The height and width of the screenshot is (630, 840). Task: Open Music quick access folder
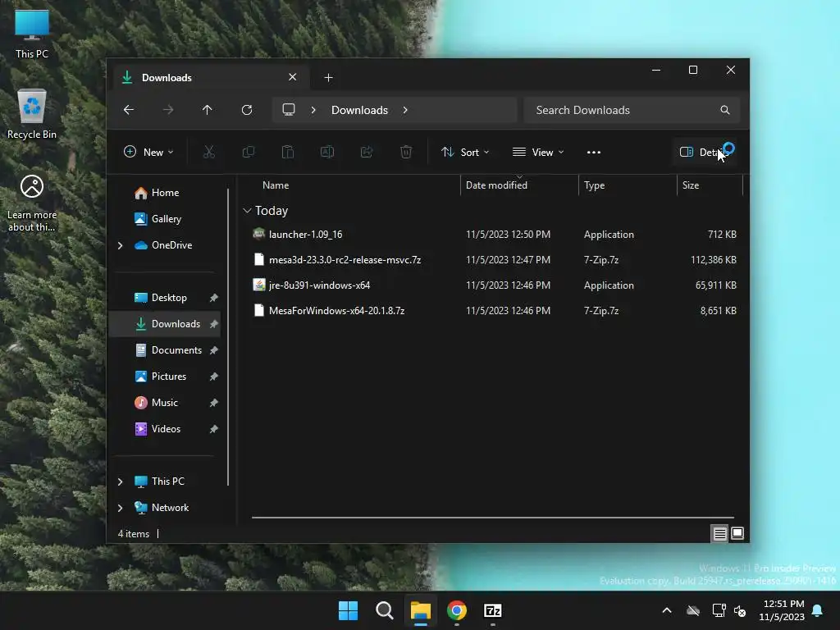coord(164,403)
